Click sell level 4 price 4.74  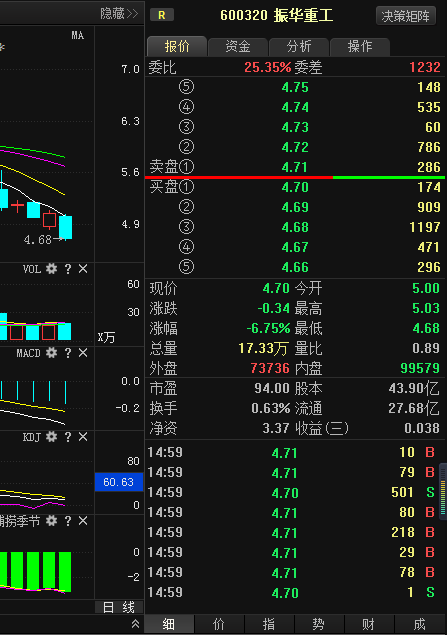coord(295,107)
